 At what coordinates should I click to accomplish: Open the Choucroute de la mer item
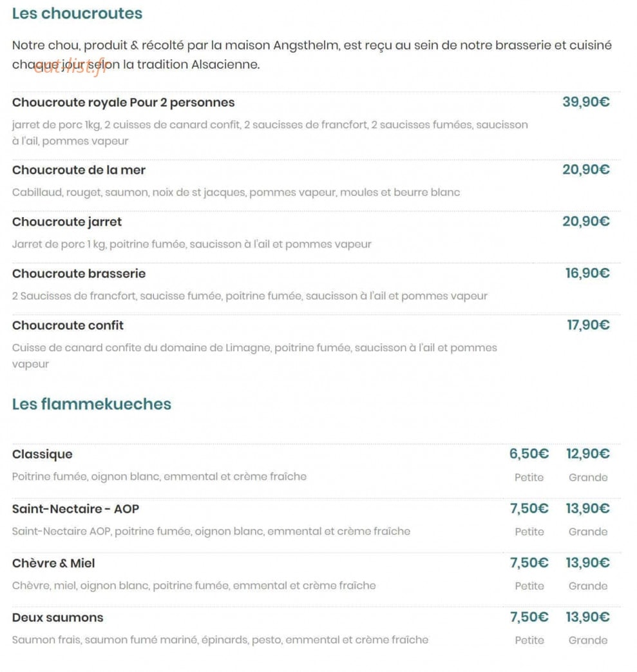click(x=79, y=170)
